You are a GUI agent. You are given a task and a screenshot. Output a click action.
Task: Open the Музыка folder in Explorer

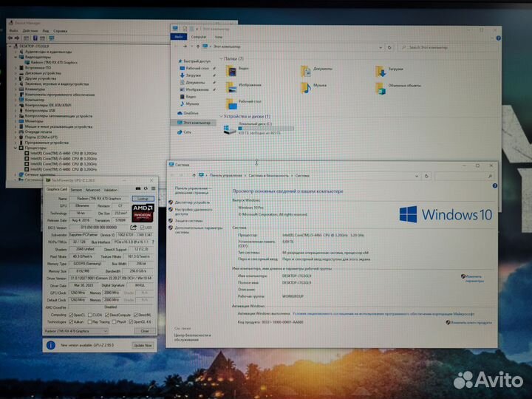click(x=306, y=87)
